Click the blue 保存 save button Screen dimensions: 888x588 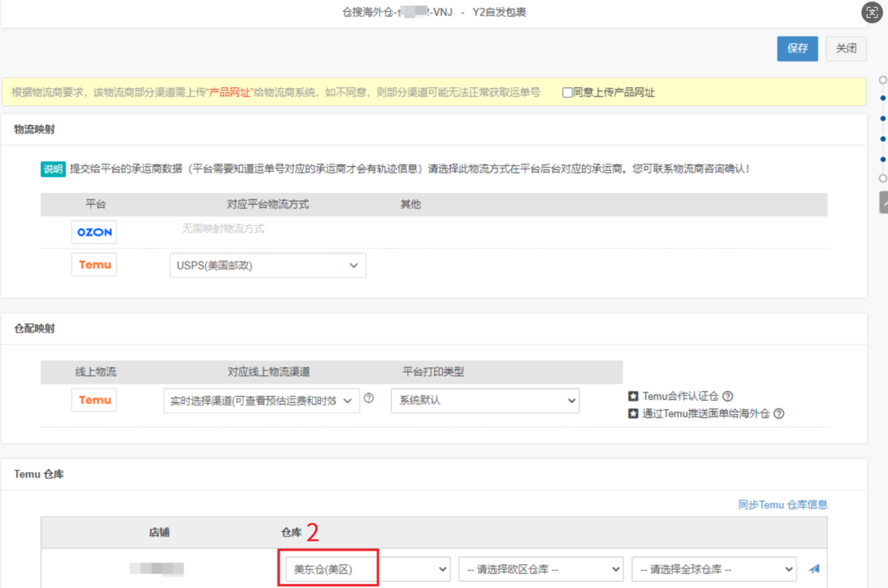pos(797,48)
